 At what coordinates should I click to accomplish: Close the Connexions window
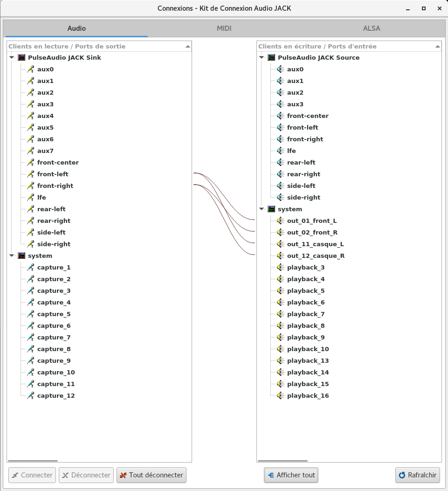click(x=440, y=8)
